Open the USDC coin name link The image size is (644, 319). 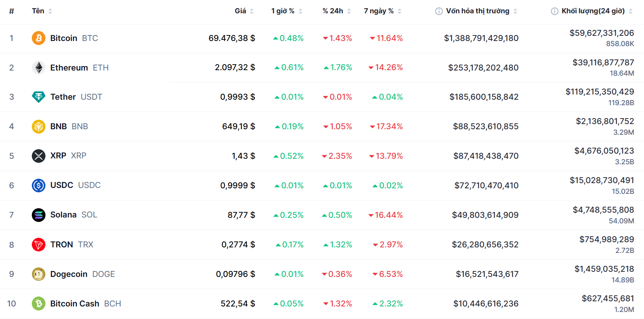click(x=62, y=185)
